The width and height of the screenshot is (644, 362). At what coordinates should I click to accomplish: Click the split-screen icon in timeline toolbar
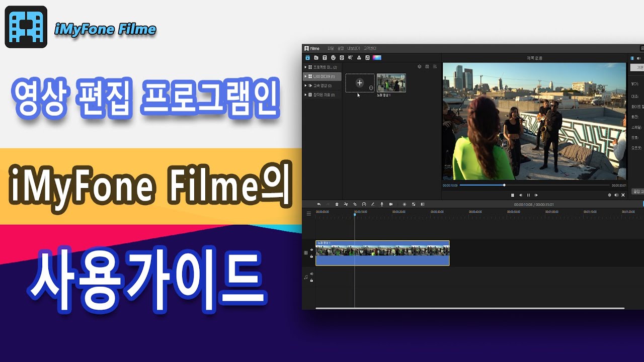tap(423, 204)
